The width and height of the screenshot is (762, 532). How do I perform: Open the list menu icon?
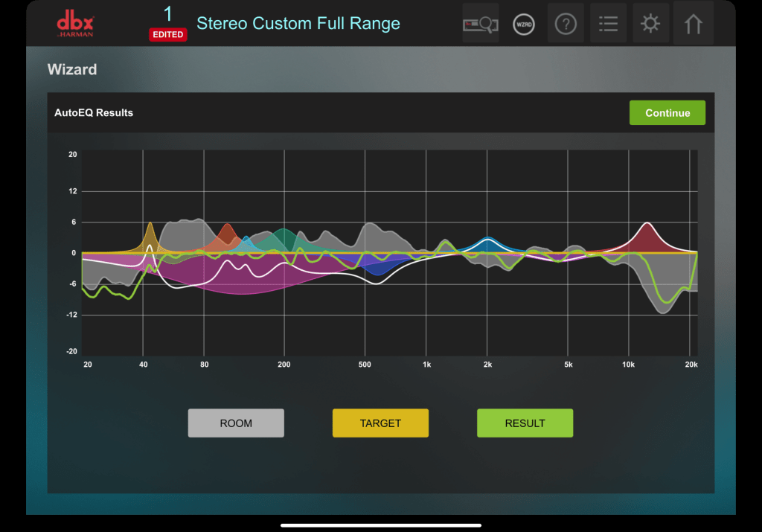click(608, 24)
